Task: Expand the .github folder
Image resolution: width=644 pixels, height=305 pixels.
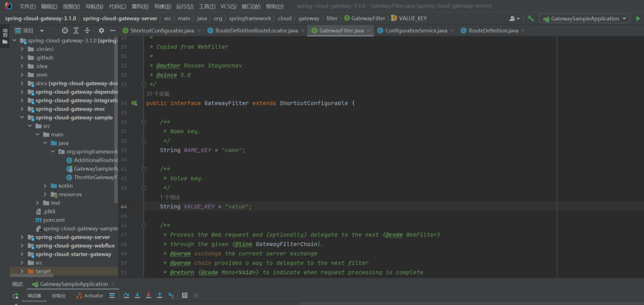Action: [22, 58]
